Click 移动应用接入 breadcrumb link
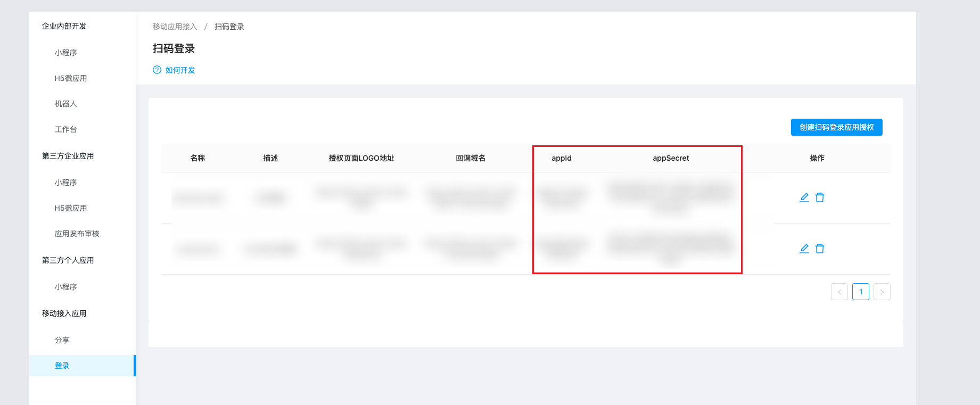The height and width of the screenshot is (405, 980). (x=175, y=27)
